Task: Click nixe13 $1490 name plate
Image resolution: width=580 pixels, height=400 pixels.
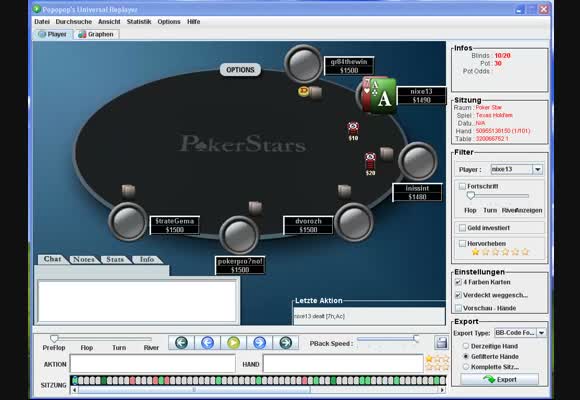Action: [421, 95]
